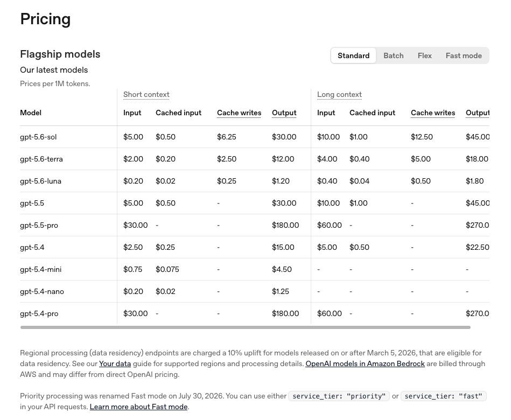The image size is (511, 420).
Task: Click the service_tier: "priority" code snippet
Action: click(339, 396)
